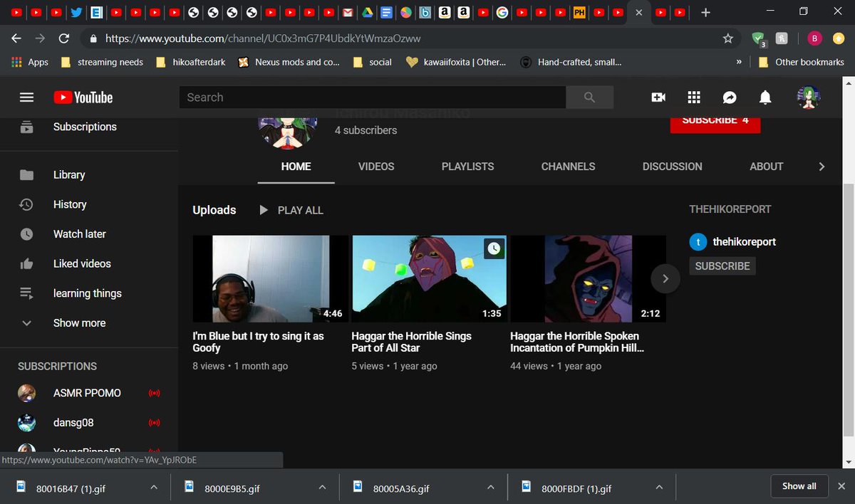Screen dimensions: 855x504
Task: Open streaming needs bookmark folder
Action: click(x=102, y=62)
